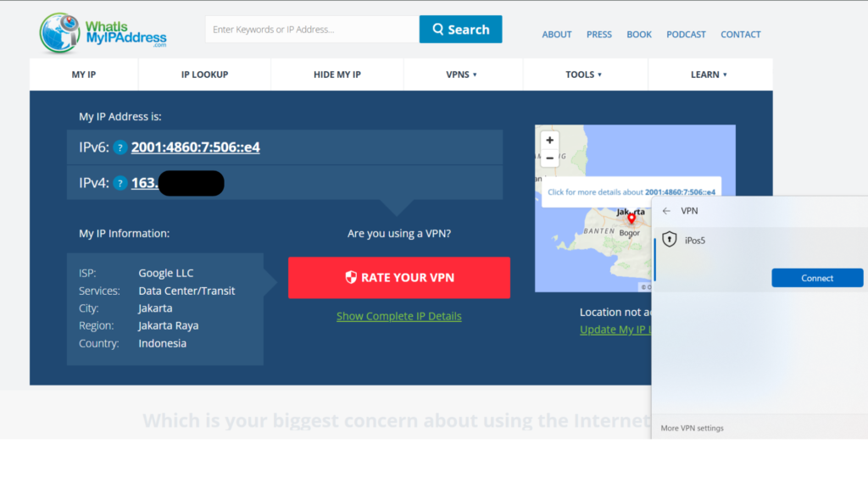This screenshot has width=868, height=488.
Task: Zoom in on the map
Action: pyautogui.click(x=549, y=141)
